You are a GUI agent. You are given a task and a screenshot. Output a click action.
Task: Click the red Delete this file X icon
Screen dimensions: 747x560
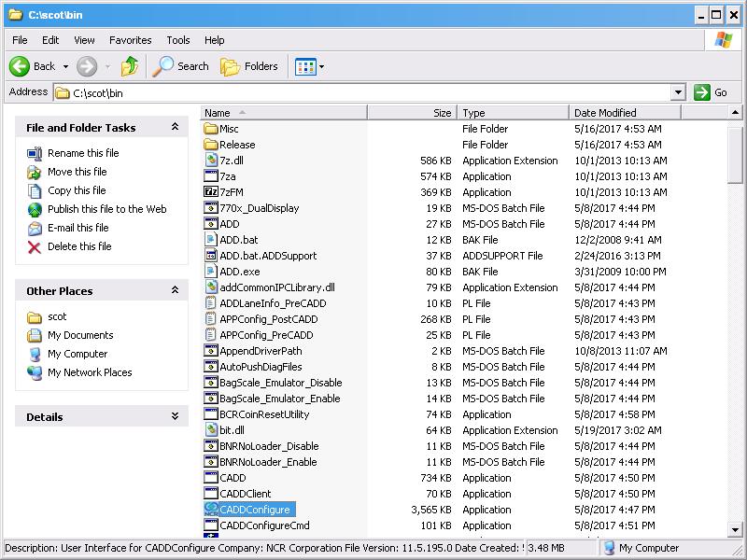click(35, 246)
